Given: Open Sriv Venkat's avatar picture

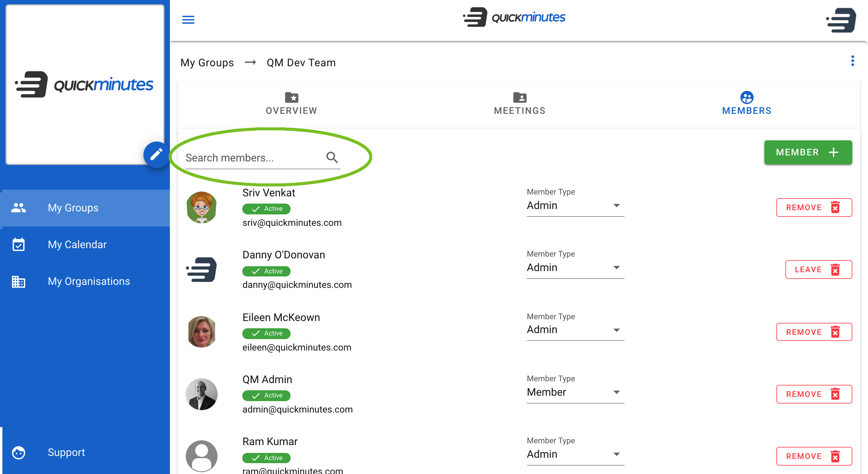Looking at the screenshot, I should click(x=202, y=207).
